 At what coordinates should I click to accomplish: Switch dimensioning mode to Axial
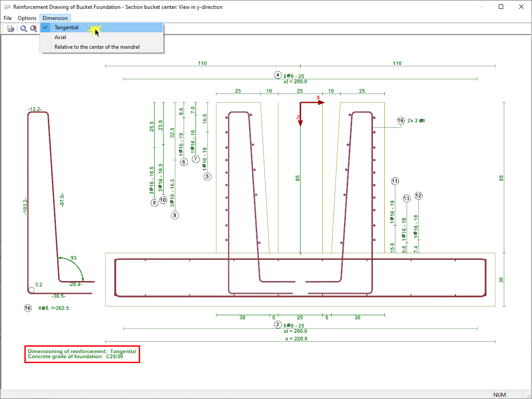(x=60, y=37)
